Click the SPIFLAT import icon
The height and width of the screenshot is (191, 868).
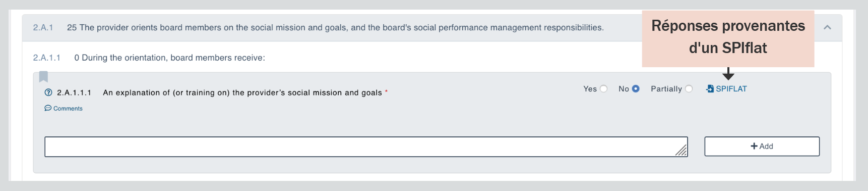point(710,89)
